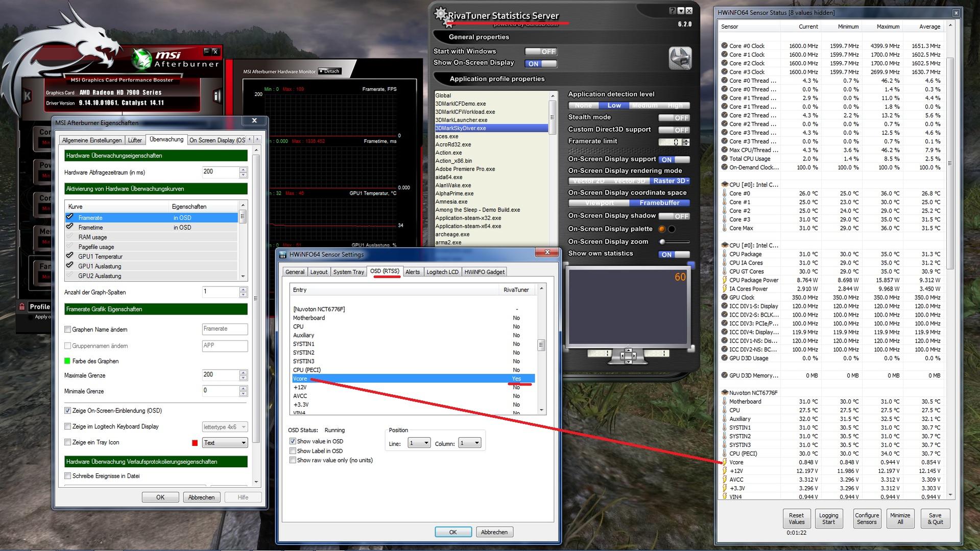980x551 pixels.
Task: Move OSD position right with the arrow pad
Action: pyautogui.click(x=635, y=355)
